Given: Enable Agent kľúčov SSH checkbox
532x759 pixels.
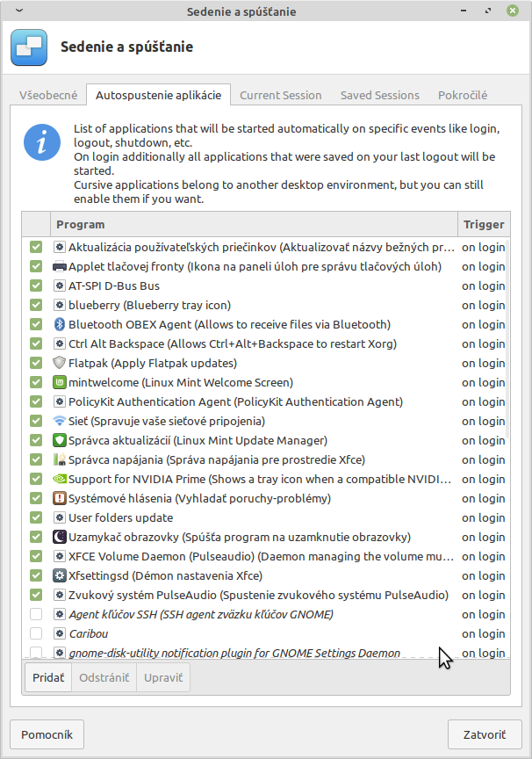Looking at the screenshot, I should point(36,614).
